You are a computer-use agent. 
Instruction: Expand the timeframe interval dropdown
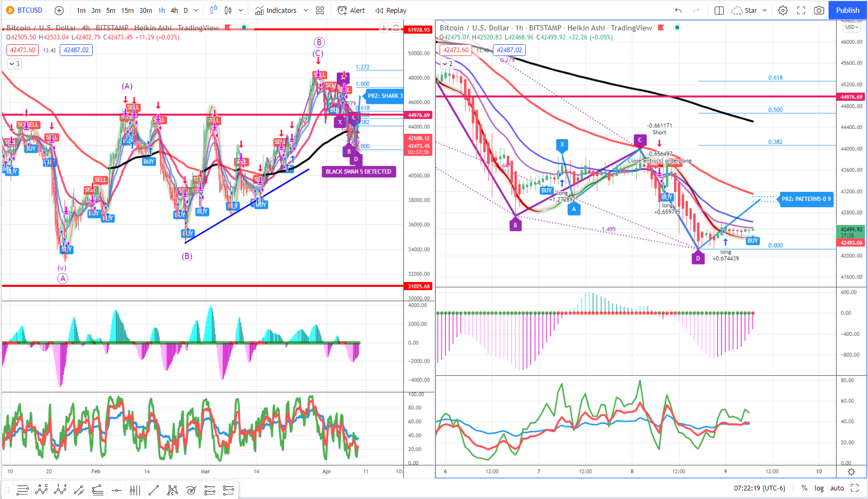coord(196,10)
